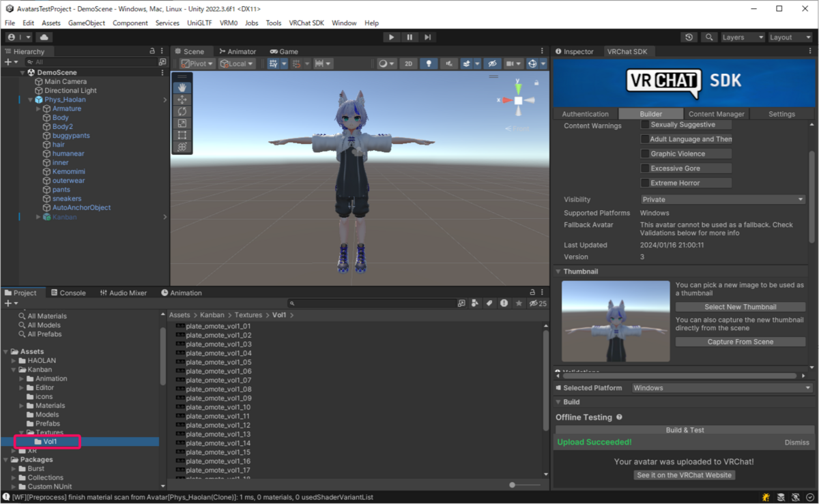This screenshot has height=504, width=819.
Task: Switch to the Console tab
Action: point(68,293)
